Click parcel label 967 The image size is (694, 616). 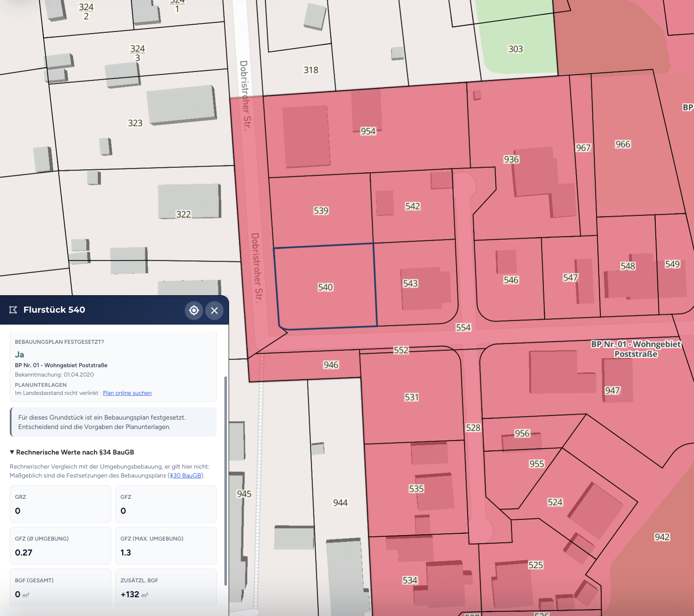coord(583,148)
